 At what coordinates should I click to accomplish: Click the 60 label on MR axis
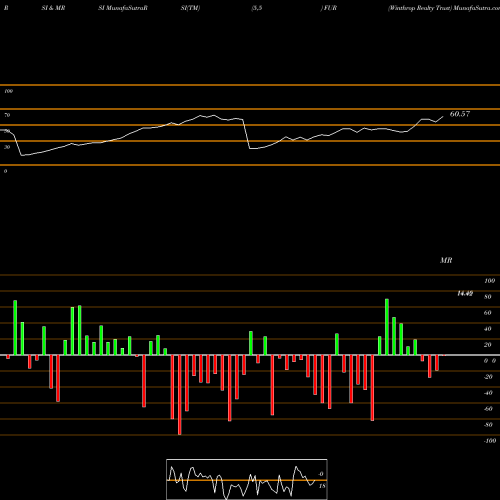(x=488, y=313)
